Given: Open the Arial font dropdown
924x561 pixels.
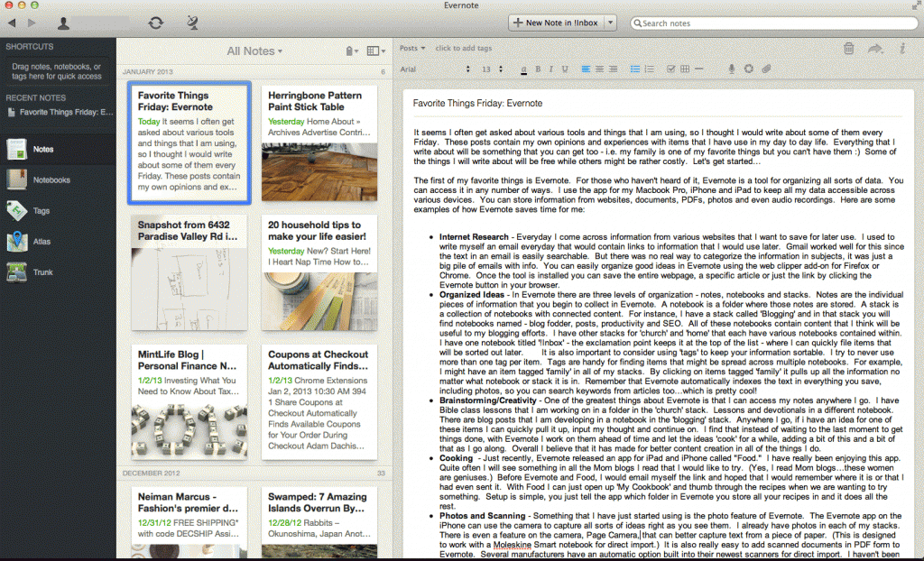Looking at the screenshot, I should coord(435,69).
